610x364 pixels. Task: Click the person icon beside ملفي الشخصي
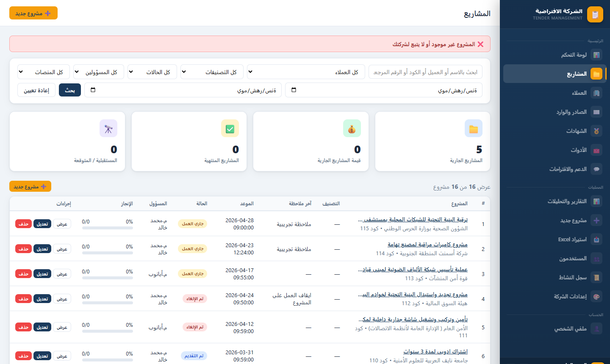tap(596, 329)
